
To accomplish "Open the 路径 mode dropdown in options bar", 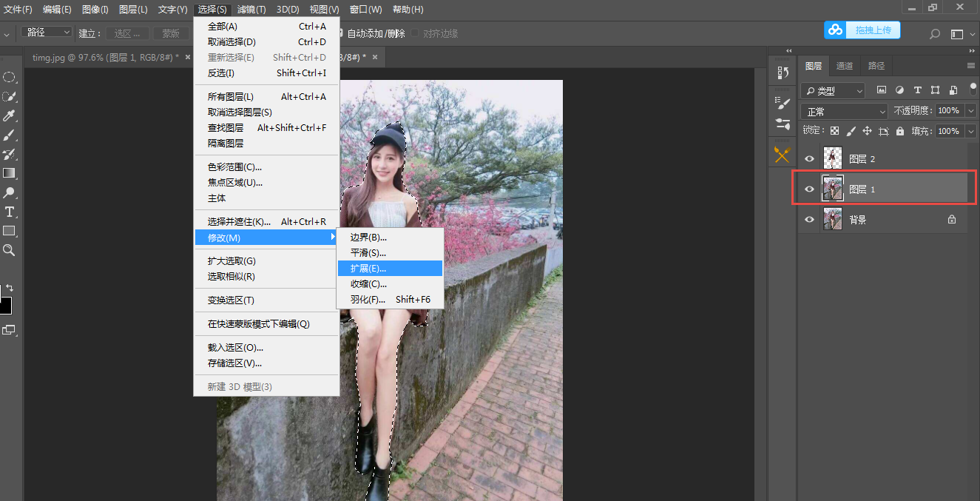I will click(47, 33).
